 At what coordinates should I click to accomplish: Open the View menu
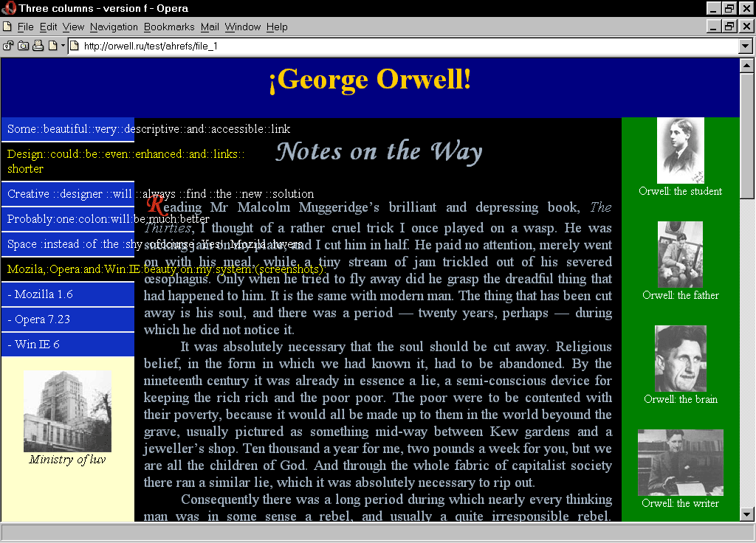click(x=73, y=27)
